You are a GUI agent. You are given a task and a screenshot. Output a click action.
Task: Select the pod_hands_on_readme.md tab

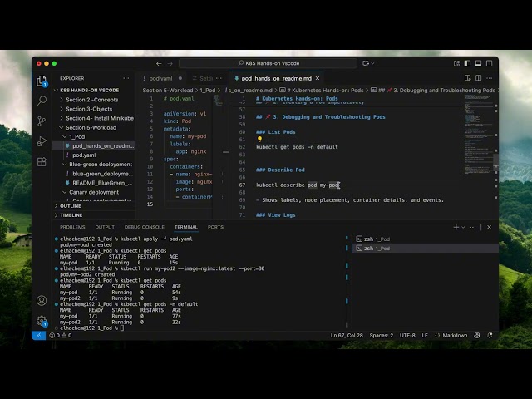coord(276,78)
